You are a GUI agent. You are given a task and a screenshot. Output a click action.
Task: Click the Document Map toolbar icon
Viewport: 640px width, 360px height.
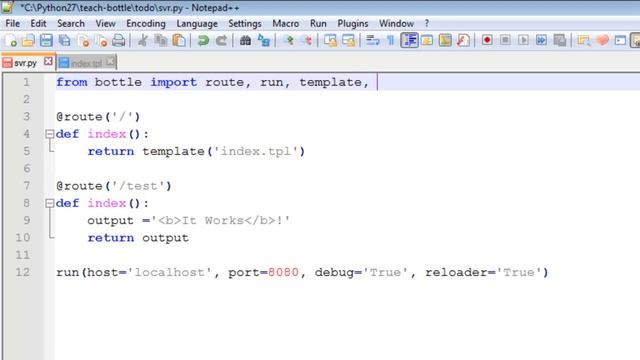(x=445, y=40)
